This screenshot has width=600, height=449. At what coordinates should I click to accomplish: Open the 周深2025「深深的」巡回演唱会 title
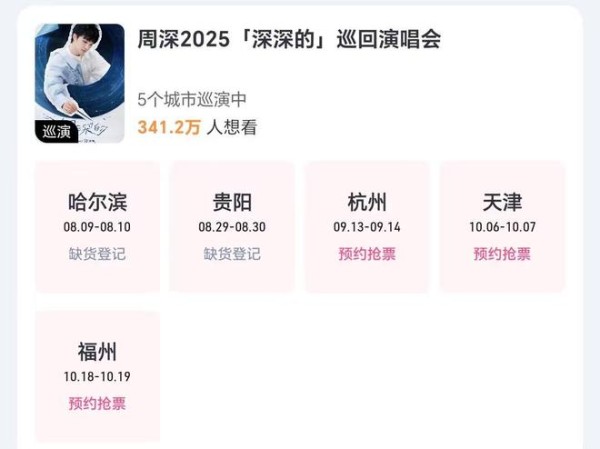[289, 39]
